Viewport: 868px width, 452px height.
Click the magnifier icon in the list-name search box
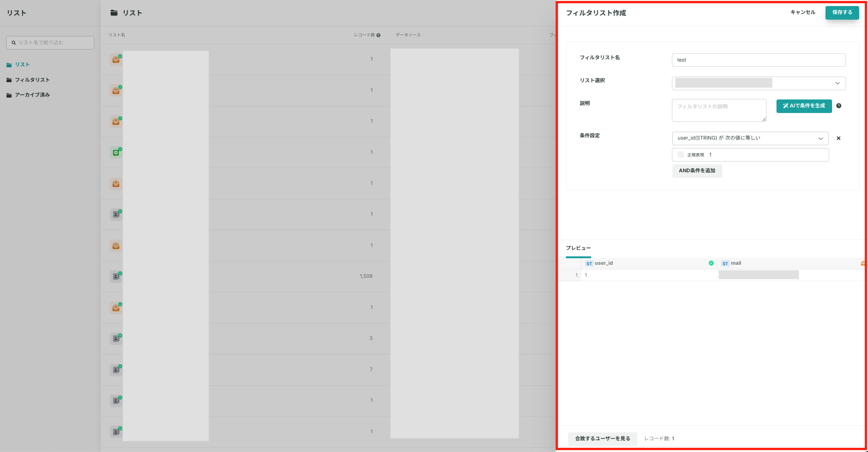(x=14, y=42)
